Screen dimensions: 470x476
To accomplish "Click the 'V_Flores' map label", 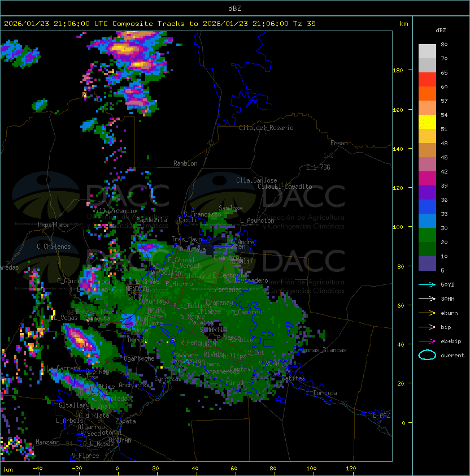I will point(85,456).
